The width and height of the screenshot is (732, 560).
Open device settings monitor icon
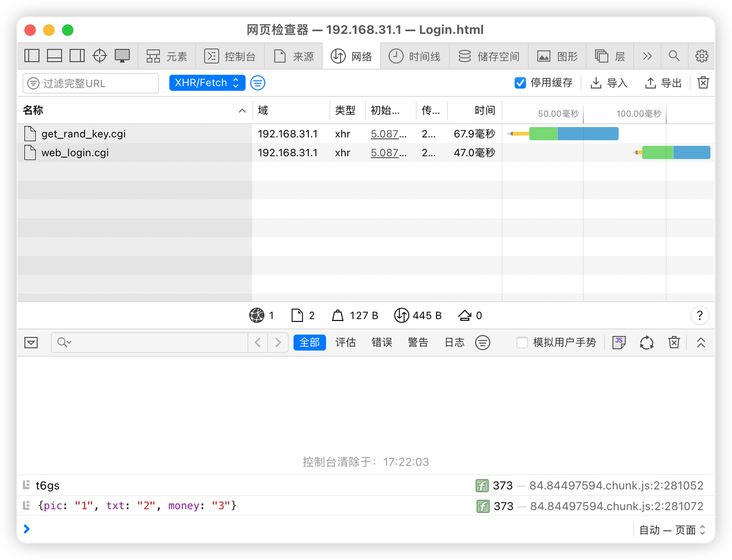tap(122, 56)
